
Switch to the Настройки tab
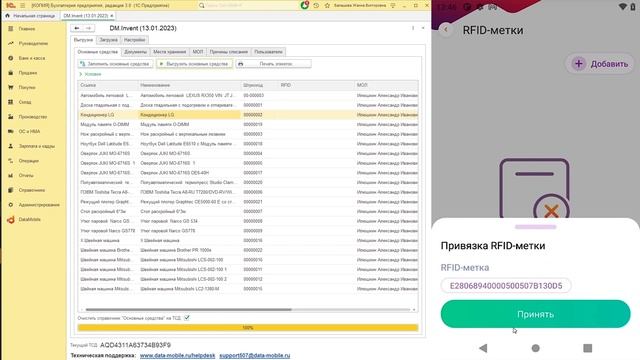pyautogui.click(x=134, y=40)
